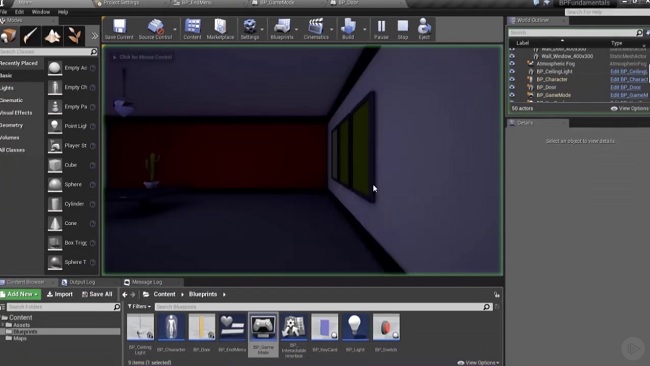Click the Import button
Screen dimensions: 650x366
pos(60,294)
